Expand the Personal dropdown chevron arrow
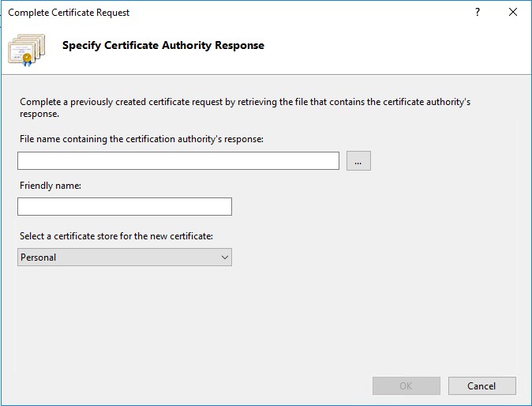Image resolution: width=532 pixels, height=406 pixels. (225, 258)
